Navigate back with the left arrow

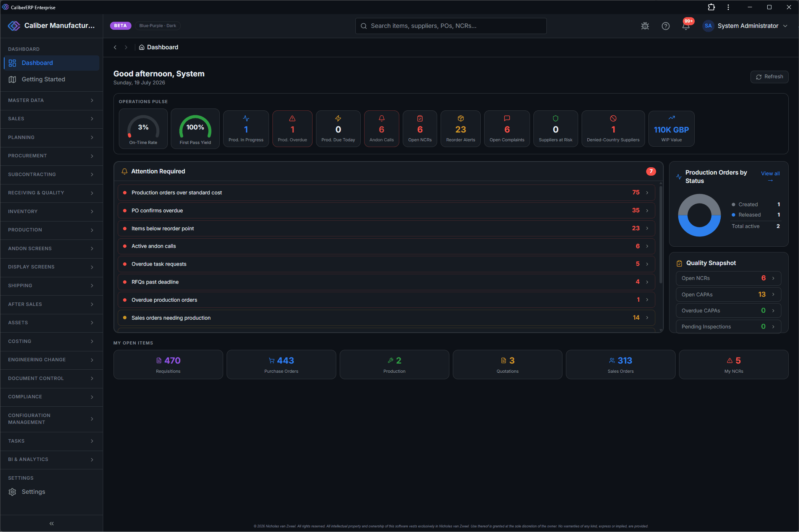click(115, 47)
